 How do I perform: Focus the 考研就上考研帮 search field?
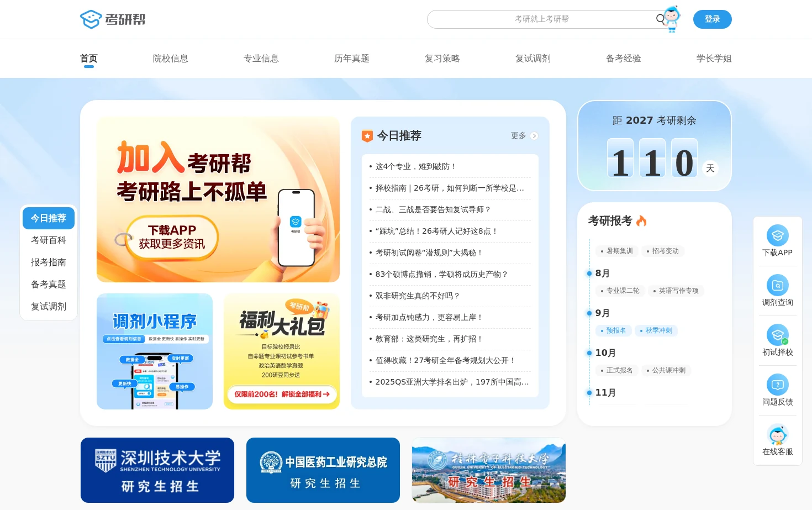tap(541, 19)
